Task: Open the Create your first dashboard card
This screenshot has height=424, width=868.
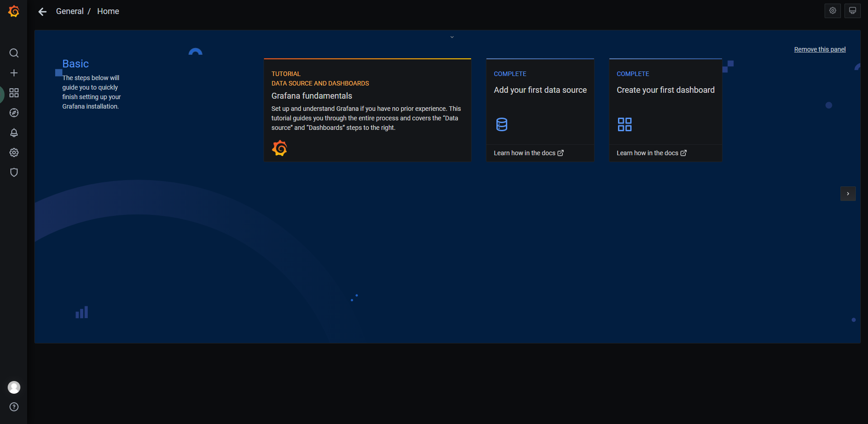Action: click(x=665, y=110)
